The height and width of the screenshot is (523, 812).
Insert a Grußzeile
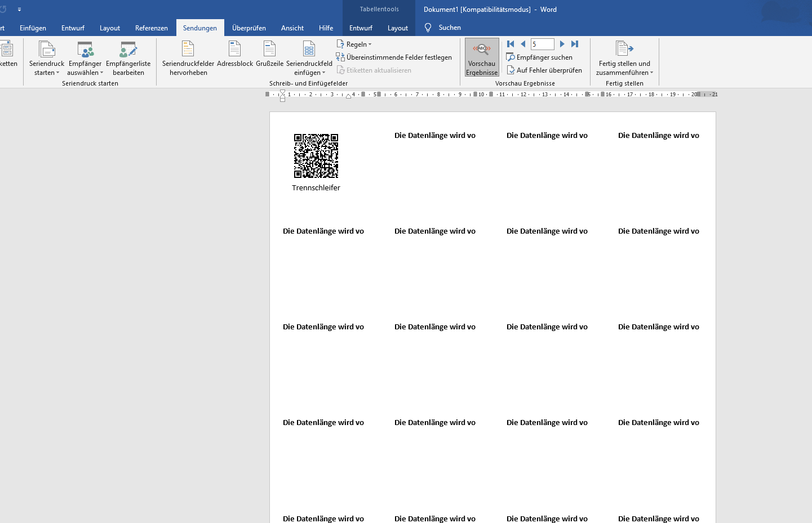tap(270, 55)
